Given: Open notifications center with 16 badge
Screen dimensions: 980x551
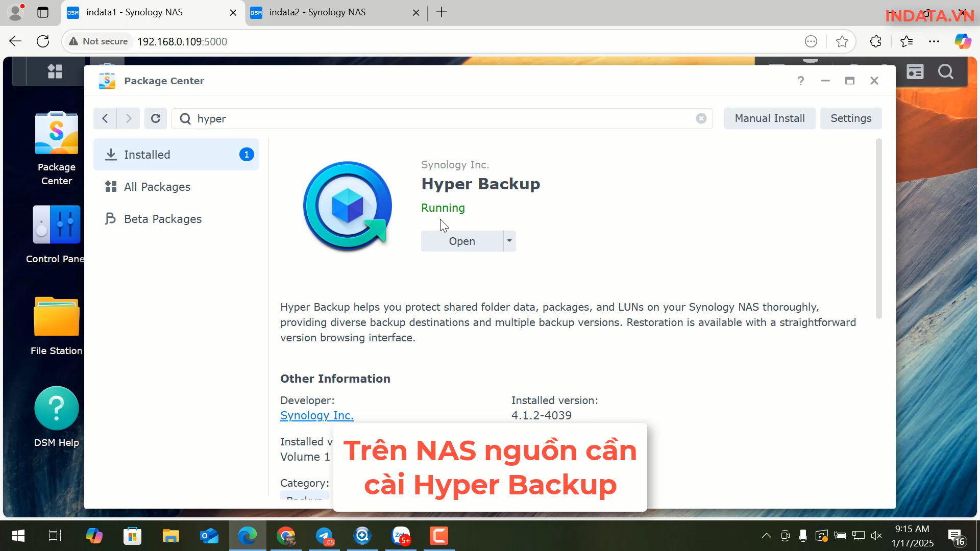Looking at the screenshot, I should pyautogui.click(x=956, y=537).
